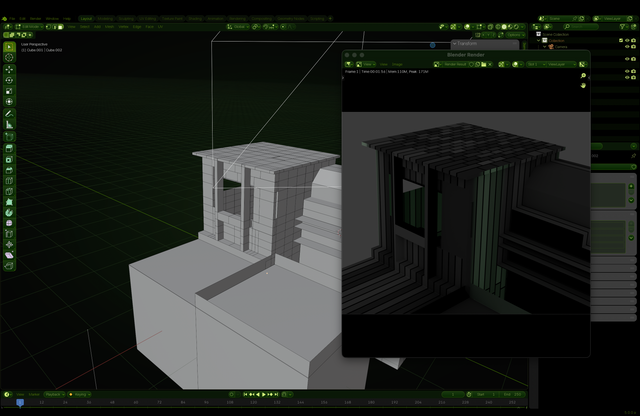The width and height of the screenshot is (640, 416).
Task: Select the Measure tool
Action: [x=9, y=125]
